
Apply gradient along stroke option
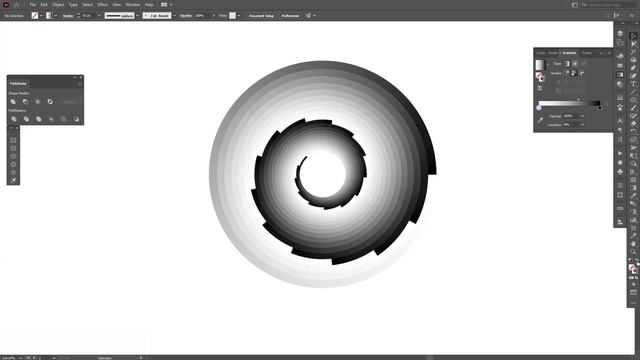click(574, 73)
